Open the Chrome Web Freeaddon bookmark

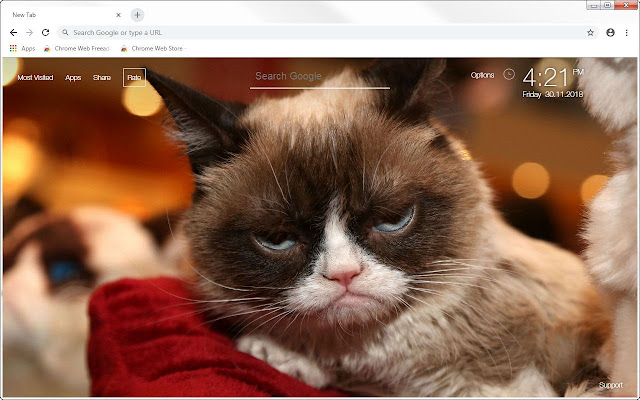tap(77, 49)
